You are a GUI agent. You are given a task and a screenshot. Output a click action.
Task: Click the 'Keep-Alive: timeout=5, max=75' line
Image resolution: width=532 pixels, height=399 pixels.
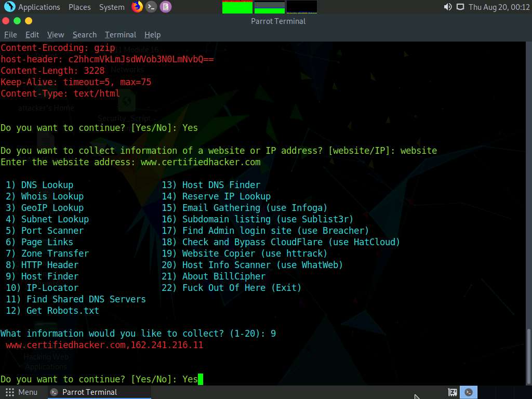[76, 82]
